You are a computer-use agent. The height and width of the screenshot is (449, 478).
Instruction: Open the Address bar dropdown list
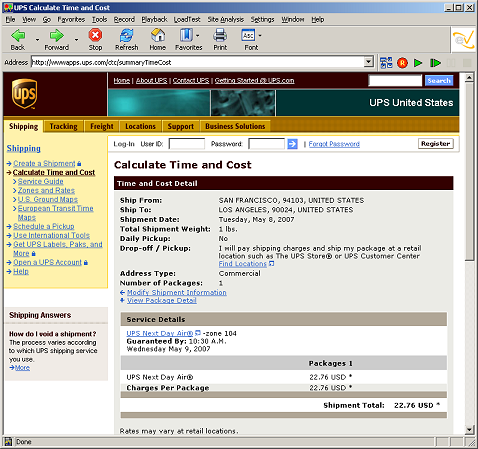coord(368,62)
